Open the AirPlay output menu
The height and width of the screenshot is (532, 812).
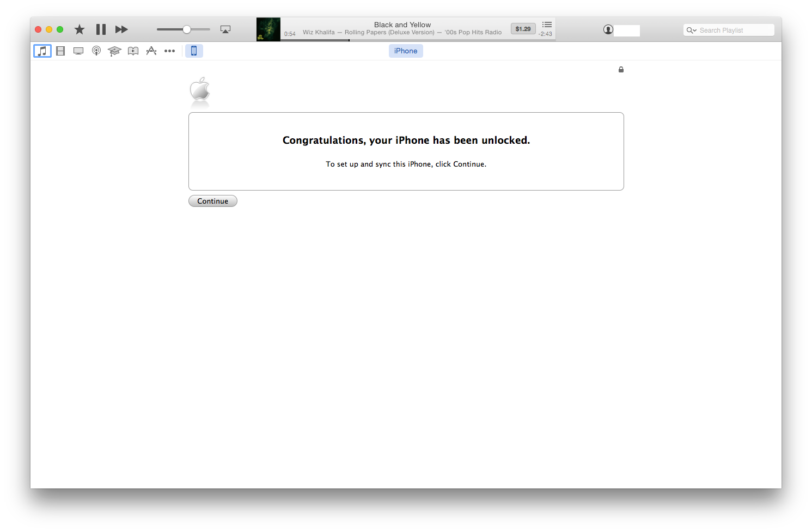pyautogui.click(x=225, y=29)
